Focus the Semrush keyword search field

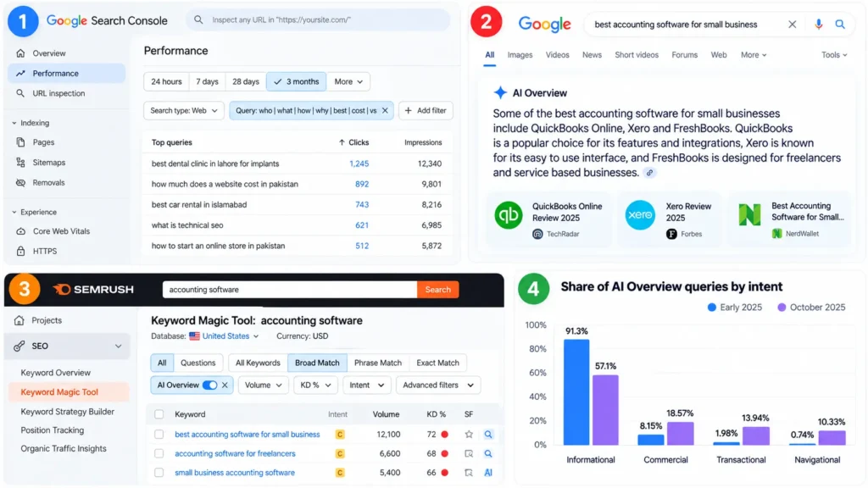tap(290, 290)
